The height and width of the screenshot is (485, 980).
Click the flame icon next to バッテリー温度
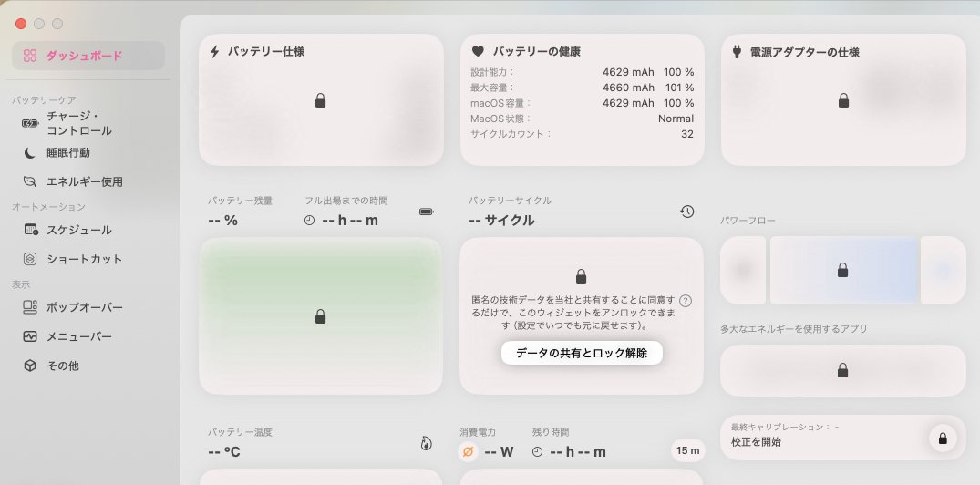click(x=426, y=443)
